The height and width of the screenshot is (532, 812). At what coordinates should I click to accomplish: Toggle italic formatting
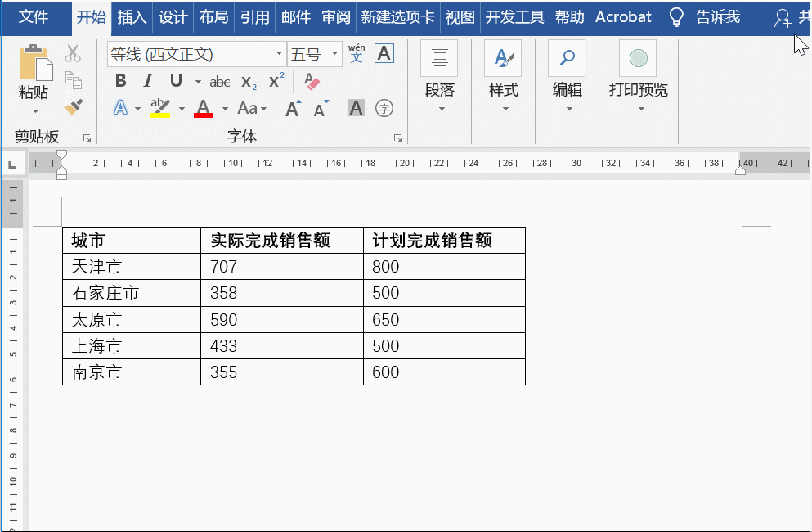[x=148, y=81]
